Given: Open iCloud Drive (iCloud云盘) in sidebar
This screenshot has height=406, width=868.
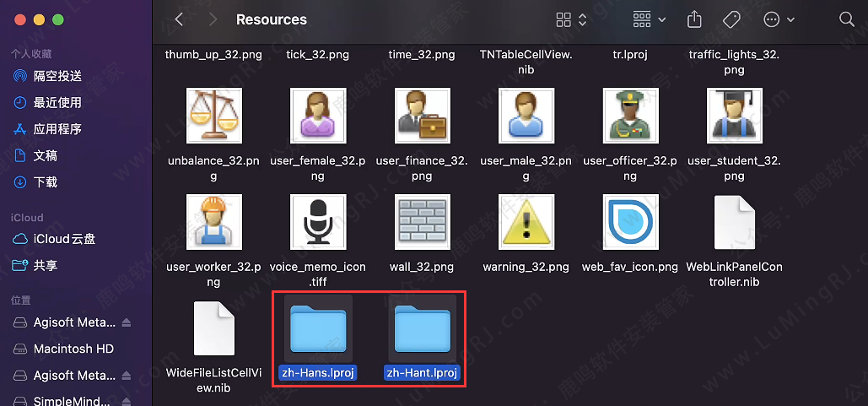Looking at the screenshot, I should (x=64, y=239).
